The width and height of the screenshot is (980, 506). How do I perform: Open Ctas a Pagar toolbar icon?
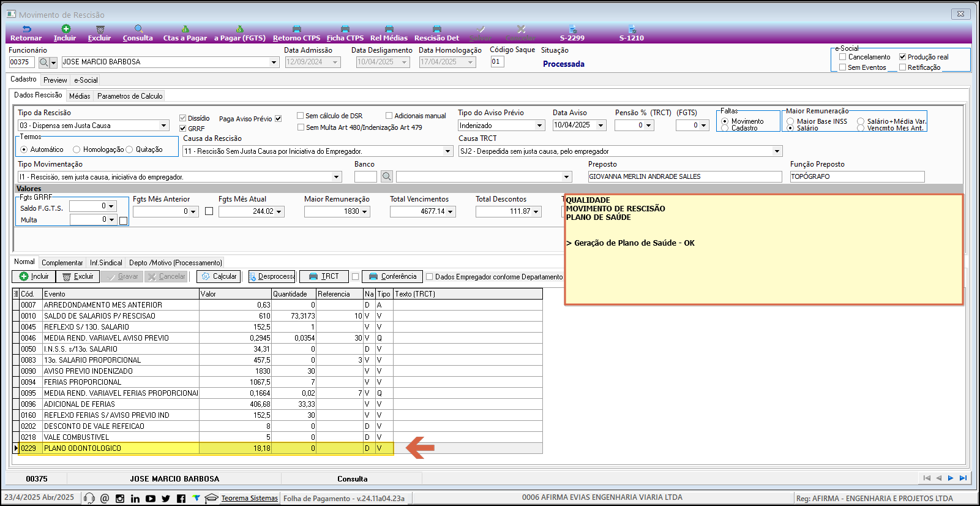pos(185,29)
